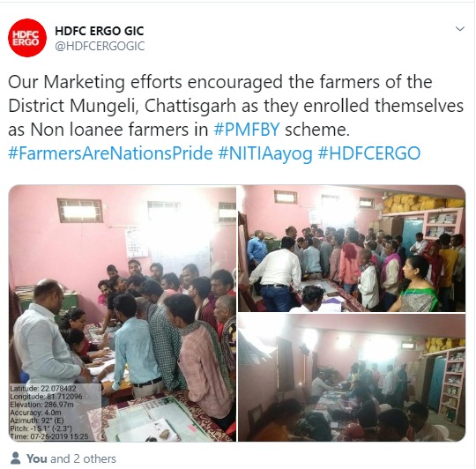Open the tweet options chevron menu
The height and width of the screenshot is (469, 476).
[460, 29]
